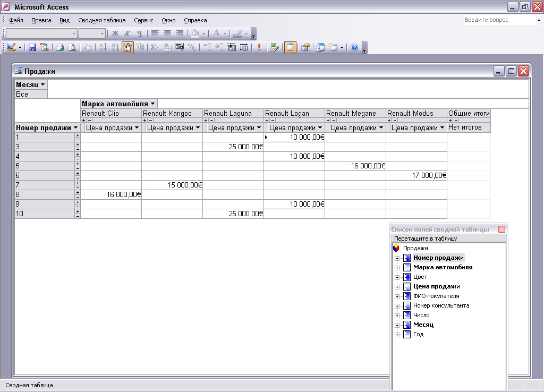544x392 pixels.
Task: Click Общие итоги column header
Action: tap(469, 114)
